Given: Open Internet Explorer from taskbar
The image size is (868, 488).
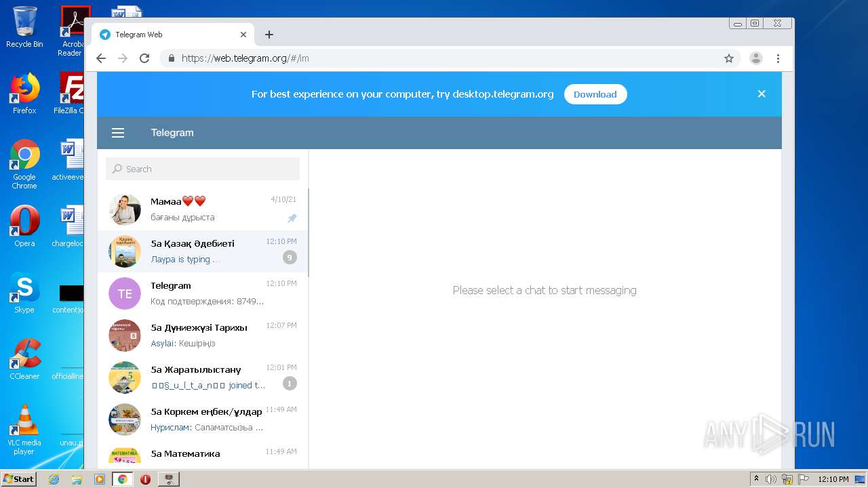Looking at the screenshot, I should tap(54, 479).
